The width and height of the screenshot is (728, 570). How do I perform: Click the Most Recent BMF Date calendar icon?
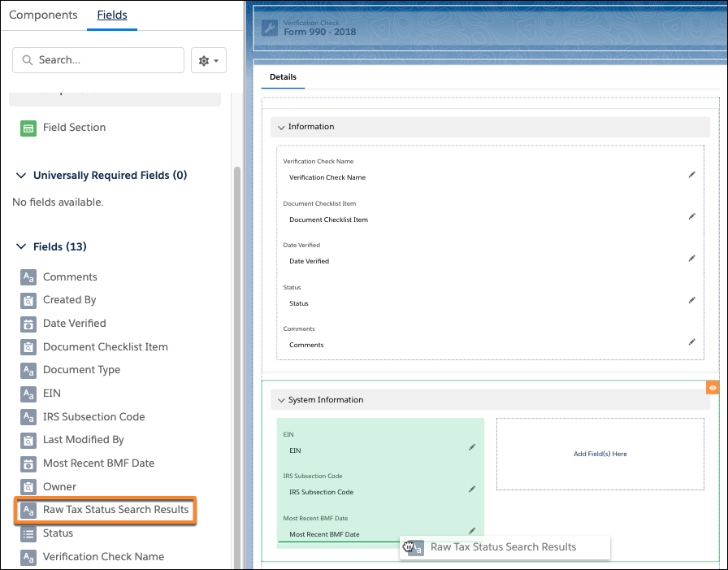pyautogui.click(x=28, y=463)
